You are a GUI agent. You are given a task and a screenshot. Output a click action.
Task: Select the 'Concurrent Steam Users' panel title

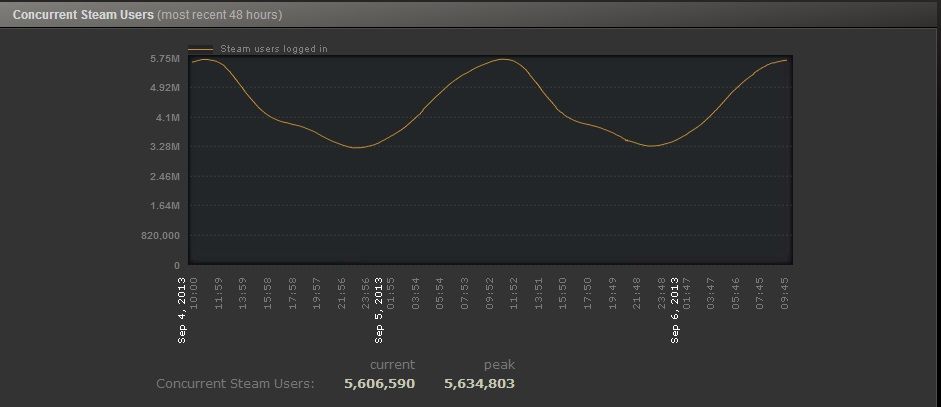tap(83, 14)
